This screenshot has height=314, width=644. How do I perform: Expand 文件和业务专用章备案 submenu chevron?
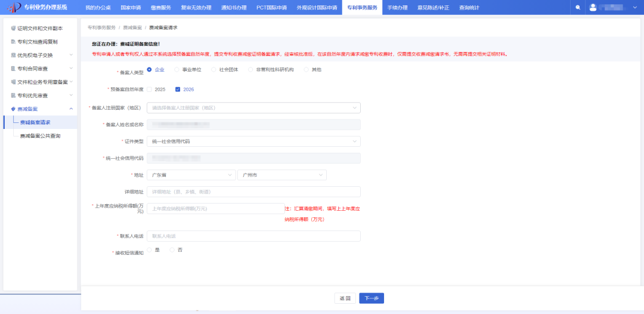tap(71, 82)
